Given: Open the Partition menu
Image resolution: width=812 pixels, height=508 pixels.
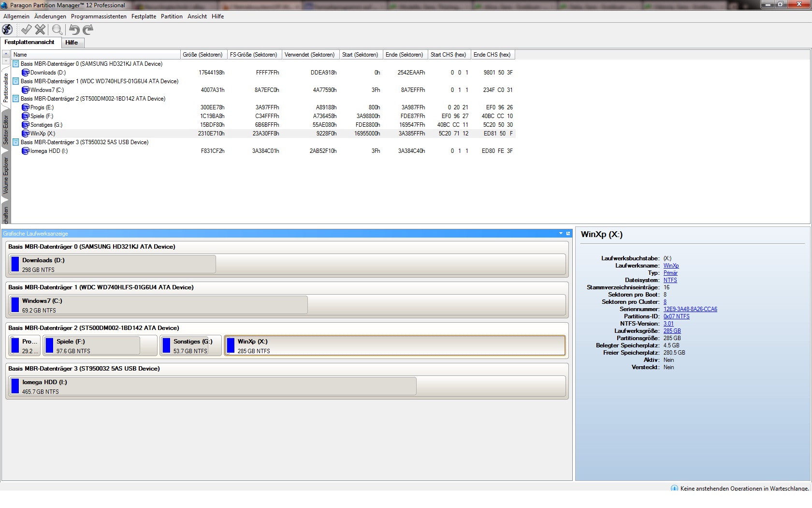Looking at the screenshot, I should tap(172, 16).
